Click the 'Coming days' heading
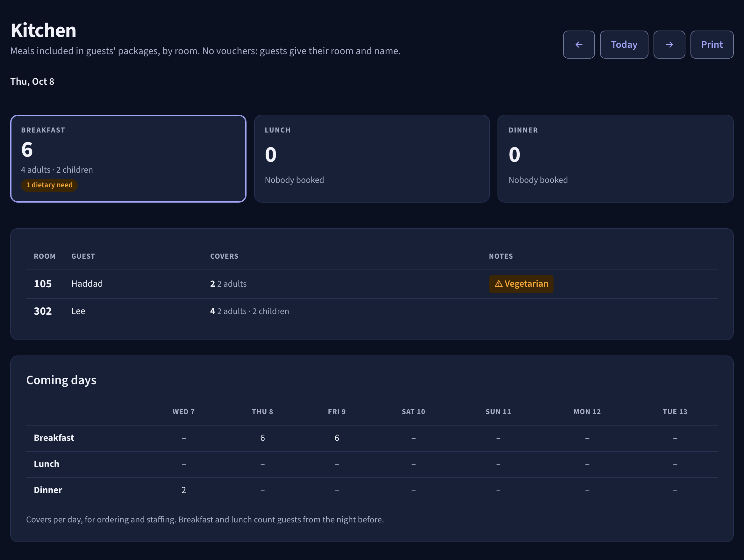Screen dimensions: 744x560 [61, 380]
